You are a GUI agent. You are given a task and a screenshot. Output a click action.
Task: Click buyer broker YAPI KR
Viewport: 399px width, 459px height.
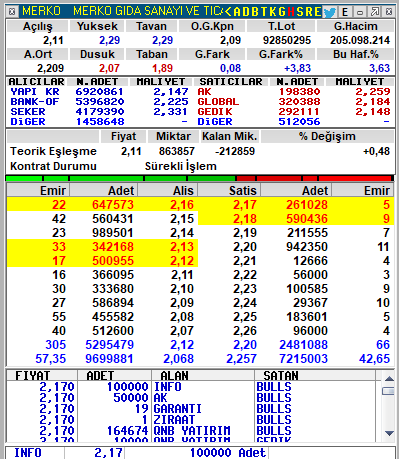coord(35,92)
